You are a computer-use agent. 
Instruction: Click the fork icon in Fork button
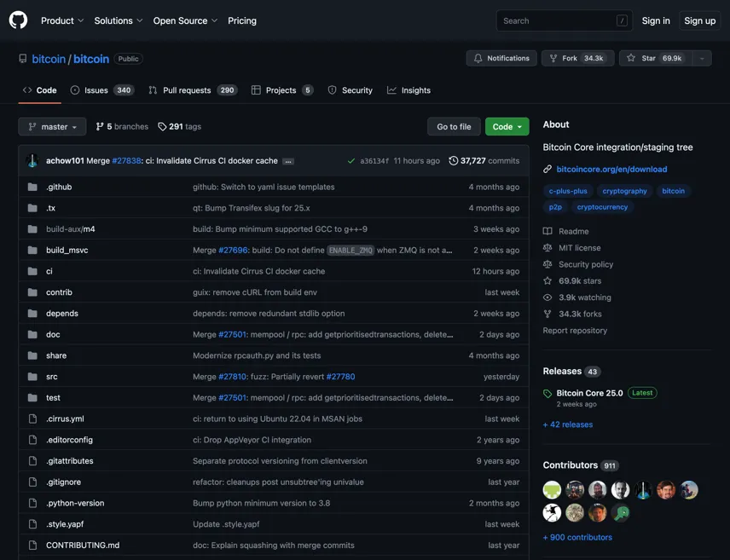click(x=553, y=58)
